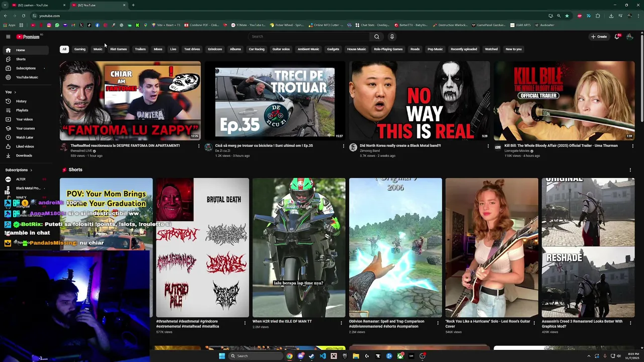644x362 pixels.
Task: Expand the sidebar Subscriptions heading
Action: click(19, 170)
